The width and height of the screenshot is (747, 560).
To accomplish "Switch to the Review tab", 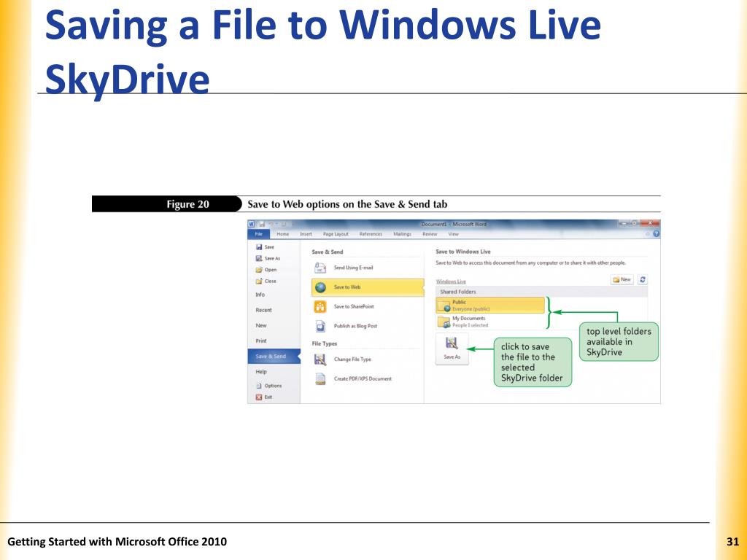I will (429, 234).
